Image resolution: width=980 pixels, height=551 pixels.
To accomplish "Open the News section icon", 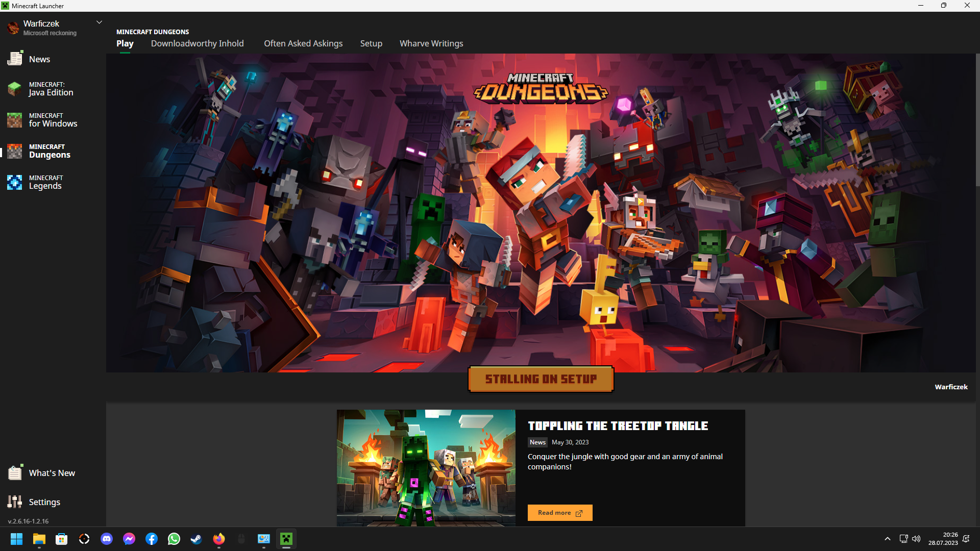I will pos(15,59).
